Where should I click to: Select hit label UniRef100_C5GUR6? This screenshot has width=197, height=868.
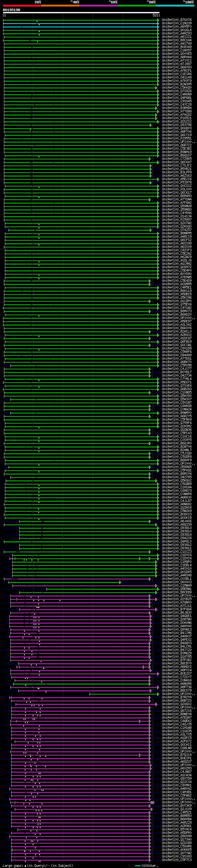177,846
